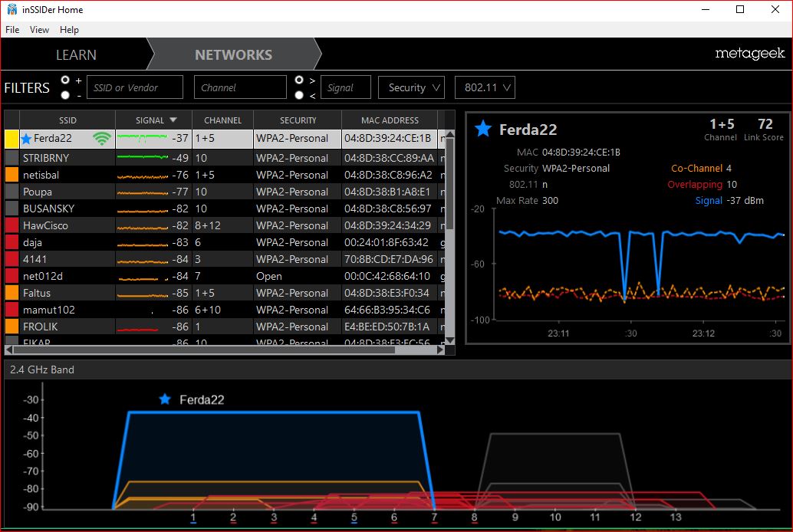Screen dimensions: 793x532
Task: Sort by the CHANNEL column header
Action: [x=222, y=120]
